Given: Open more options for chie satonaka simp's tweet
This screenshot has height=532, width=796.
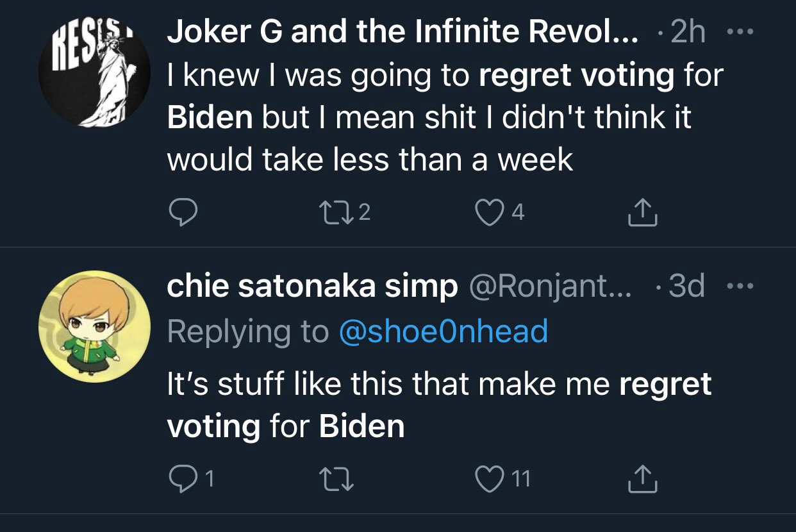Looking at the screenshot, I should pyautogui.click(x=740, y=286).
